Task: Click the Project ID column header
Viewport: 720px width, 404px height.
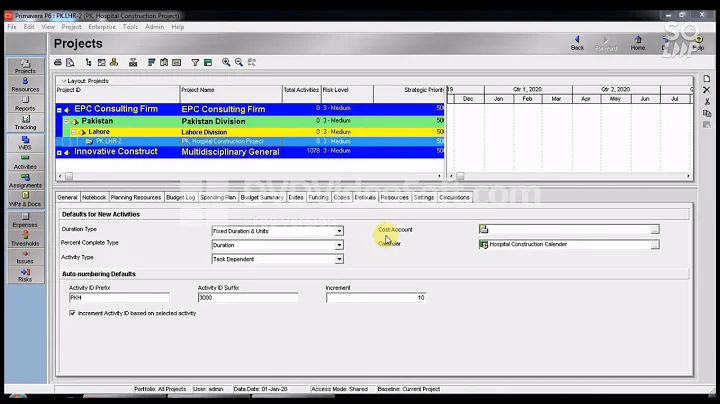Action: (x=118, y=94)
